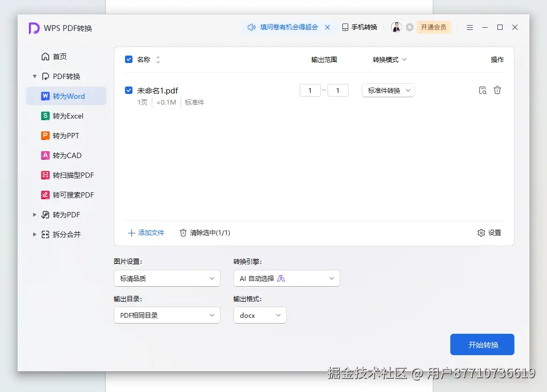This screenshot has width=547, height=392.
Task: Collapse the PDF转换 tree section
Action: click(x=35, y=76)
